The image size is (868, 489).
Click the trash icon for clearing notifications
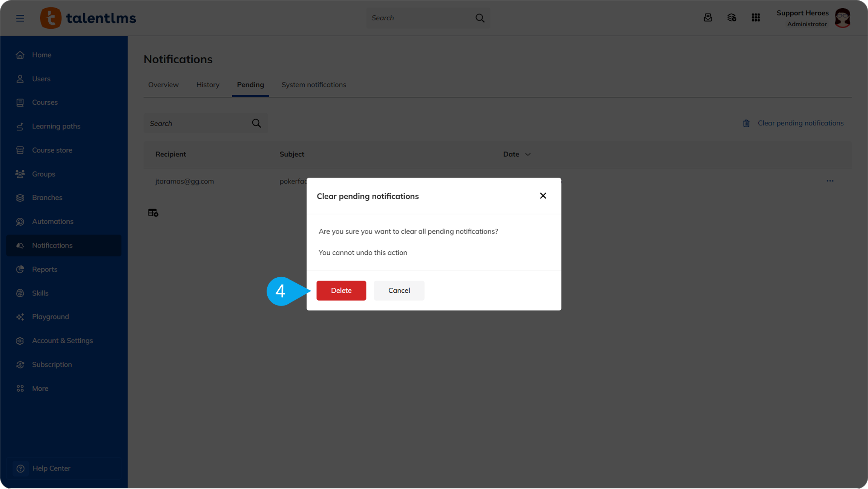tap(746, 123)
